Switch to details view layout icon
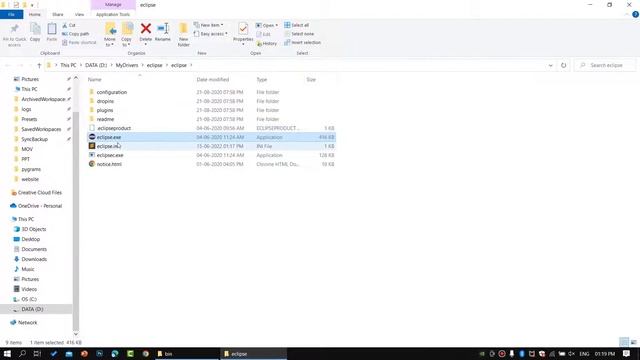Viewport: 640px width, 360px height. [624, 342]
